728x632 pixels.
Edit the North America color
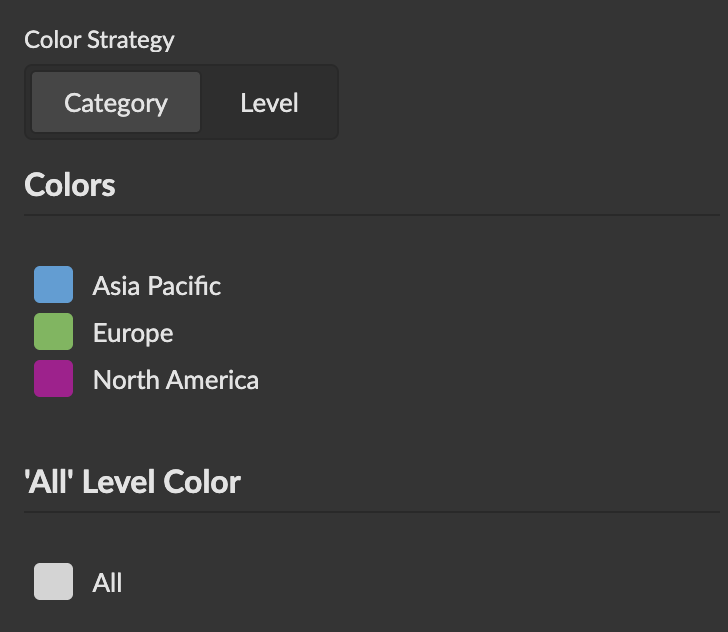pos(53,379)
